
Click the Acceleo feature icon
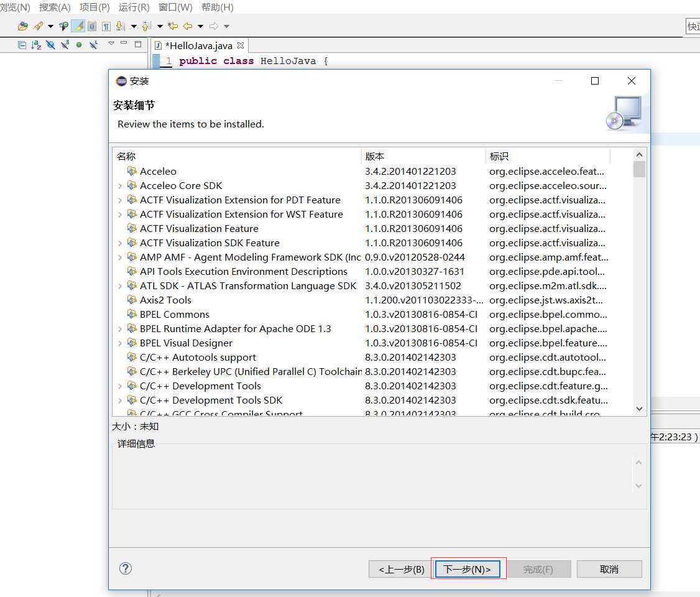pyautogui.click(x=132, y=171)
